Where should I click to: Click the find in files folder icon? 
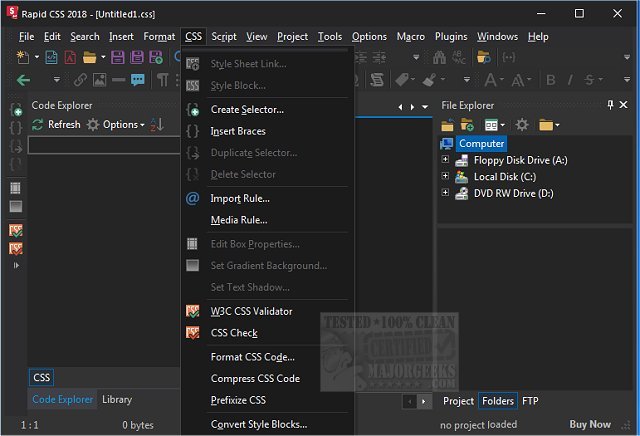pyautogui.click(x=484, y=58)
